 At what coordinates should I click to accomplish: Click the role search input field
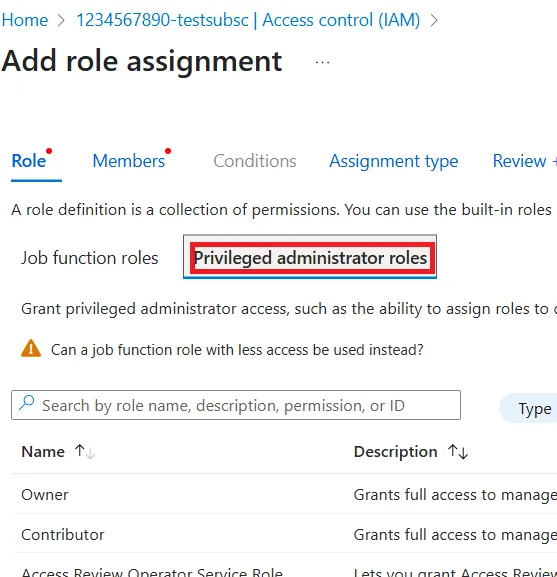click(x=236, y=405)
